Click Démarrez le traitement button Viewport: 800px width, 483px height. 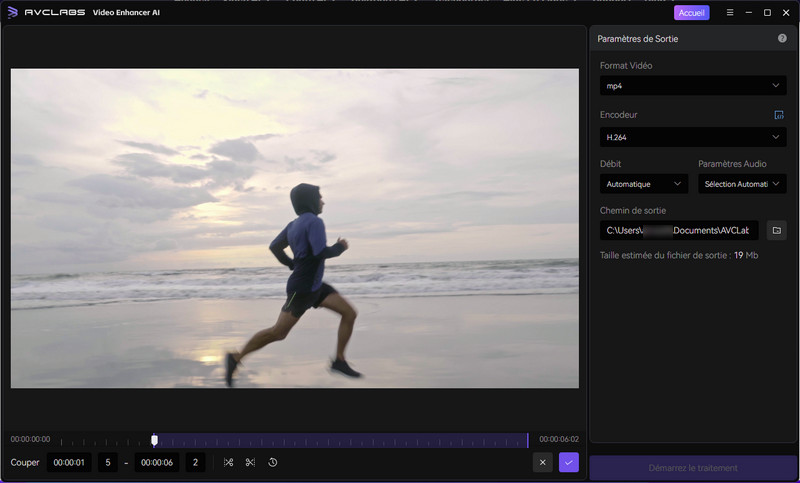click(x=693, y=468)
